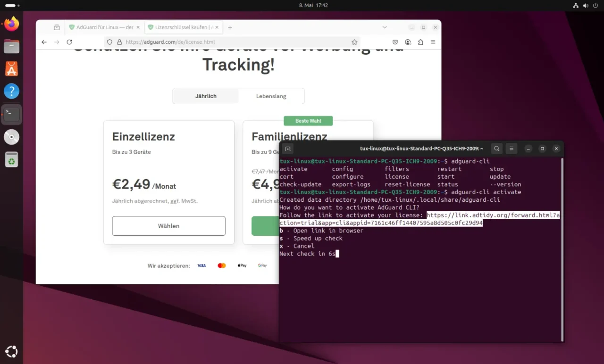This screenshot has width=604, height=364.
Task: Expand the list all tabs chevron
Action: click(x=385, y=27)
